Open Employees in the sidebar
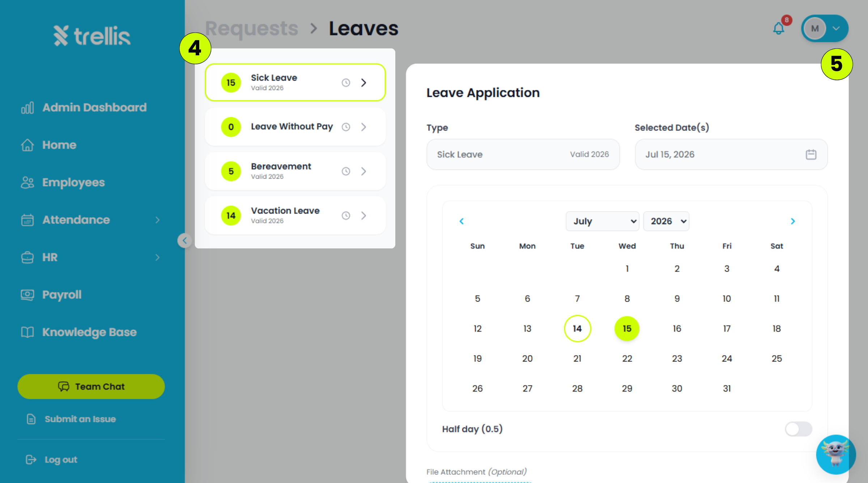The image size is (868, 483). [73, 183]
